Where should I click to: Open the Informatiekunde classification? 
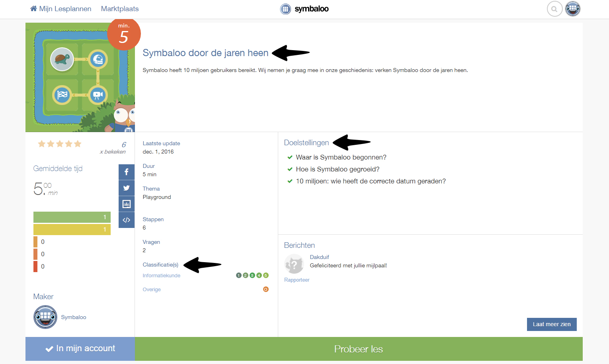tap(162, 275)
